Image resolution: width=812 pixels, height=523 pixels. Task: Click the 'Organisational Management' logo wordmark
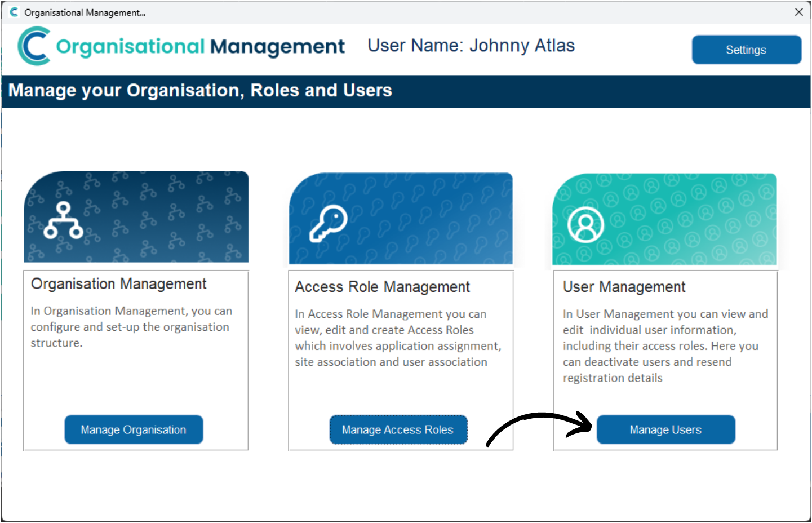click(x=201, y=47)
